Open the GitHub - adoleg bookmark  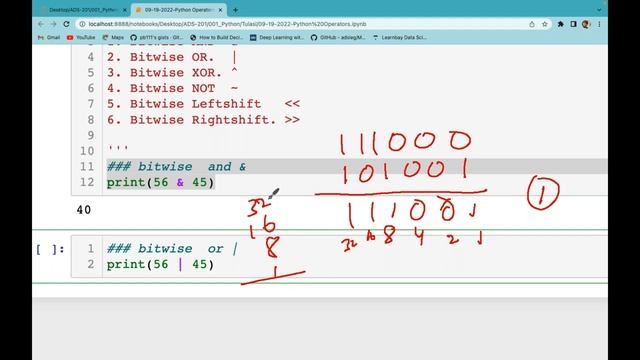click(338, 37)
